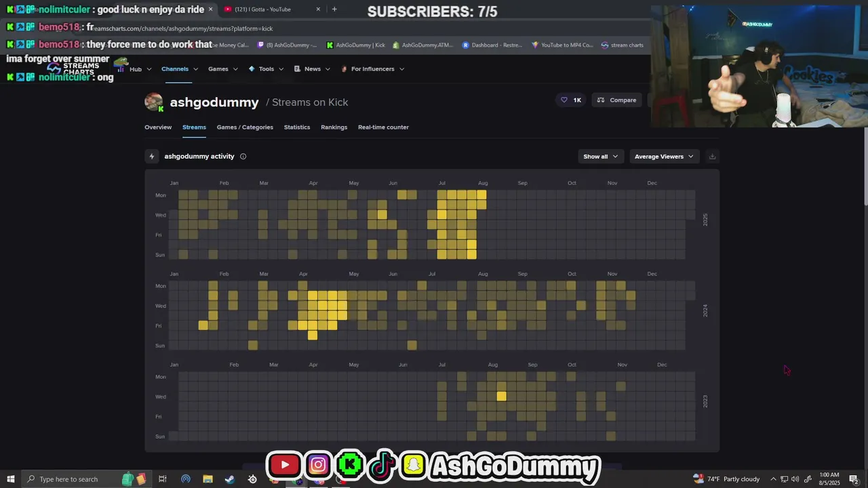Click the bright yellow 2023 heatmap cell
This screenshot has width=868, height=488.
[x=501, y=396]
